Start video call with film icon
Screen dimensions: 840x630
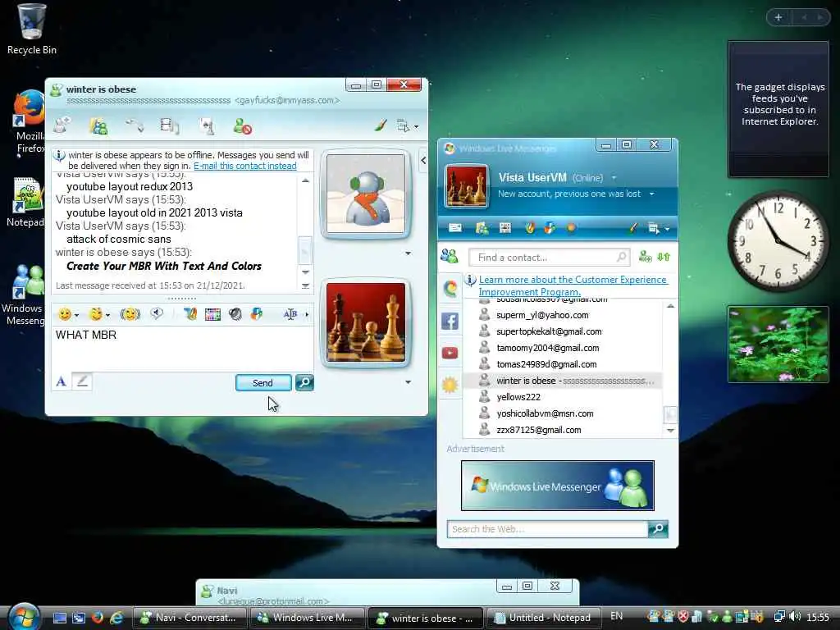click(x=169, y=126)
